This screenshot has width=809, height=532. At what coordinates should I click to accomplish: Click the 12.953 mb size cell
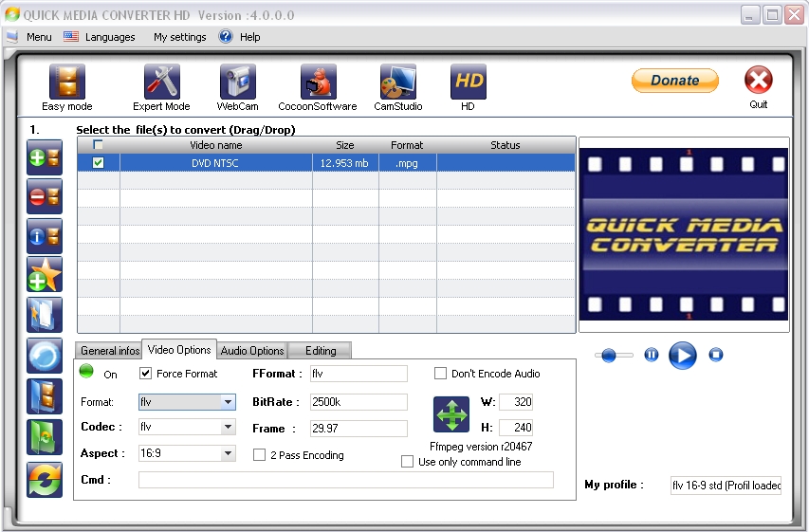click(345, 163)
